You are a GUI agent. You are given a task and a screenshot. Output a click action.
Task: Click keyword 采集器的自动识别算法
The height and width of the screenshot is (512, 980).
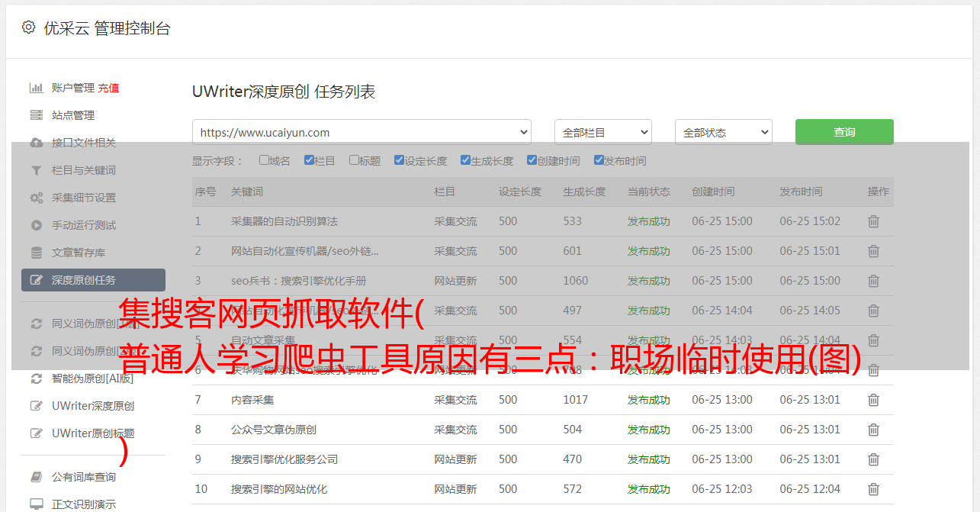[284, 221]
